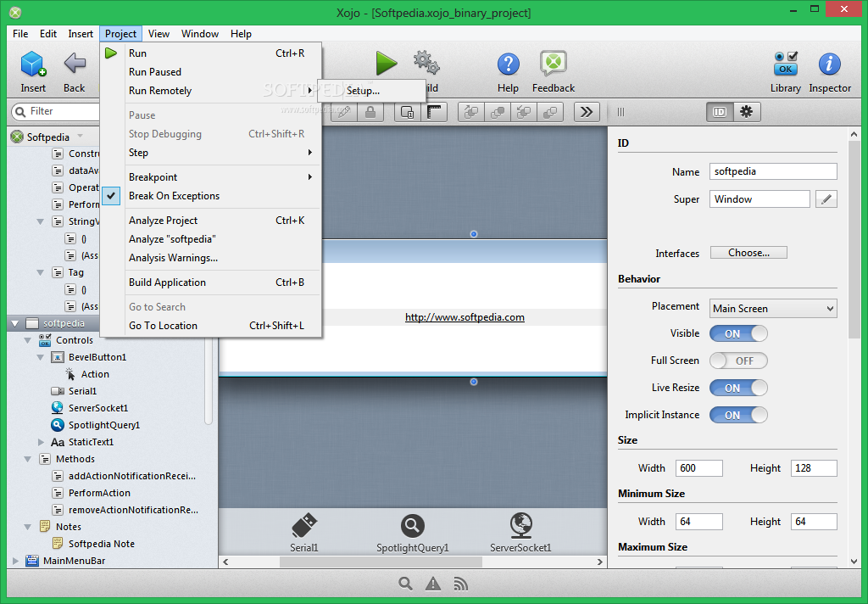Click the pencil button next to Super field

[x=826, y=199]
